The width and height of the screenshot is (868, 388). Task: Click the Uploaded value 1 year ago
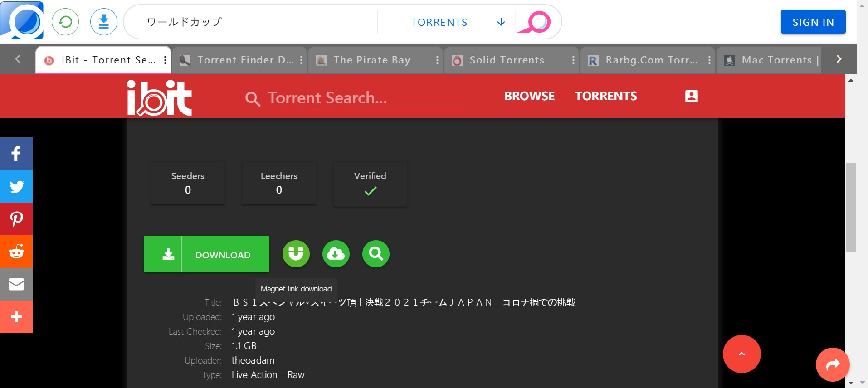click(253, 317)
